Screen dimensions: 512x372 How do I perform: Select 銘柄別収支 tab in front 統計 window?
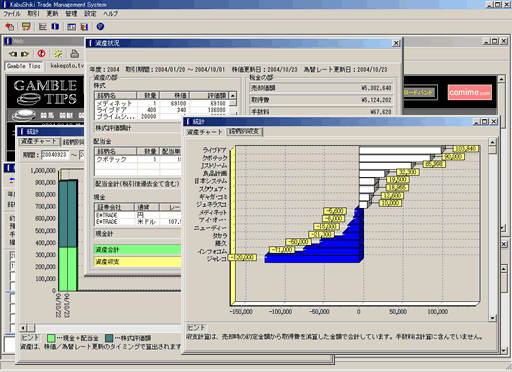244,132
